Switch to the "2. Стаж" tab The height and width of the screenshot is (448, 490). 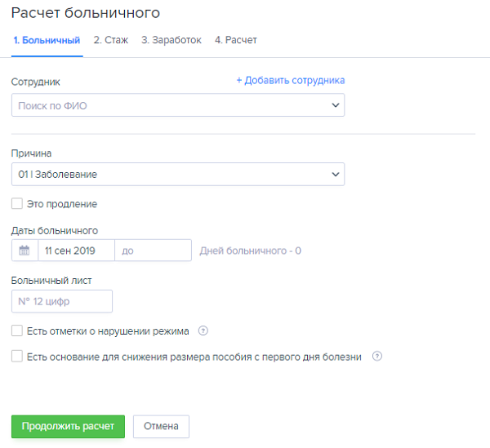[x=110, y=39]
